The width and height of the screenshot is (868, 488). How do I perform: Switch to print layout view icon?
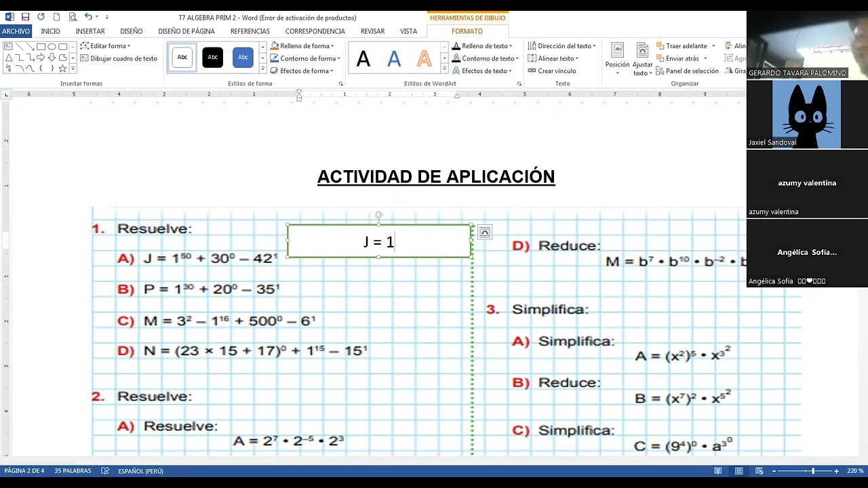(738, 471)
